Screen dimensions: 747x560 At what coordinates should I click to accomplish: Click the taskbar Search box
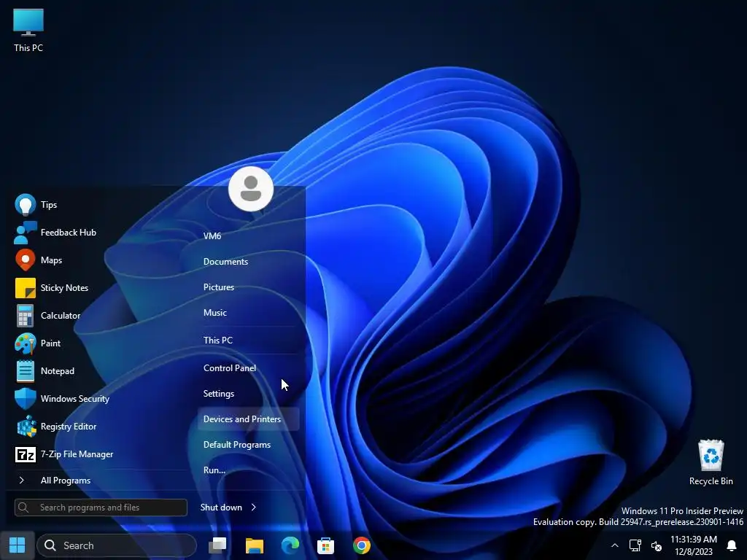117,545
